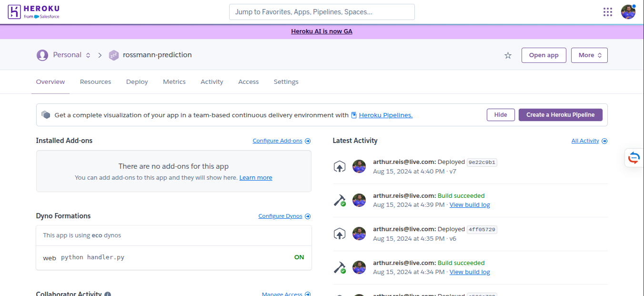Open the app launcher grid icon
This screenshot has height=296, width=644.
click(x=608, y=12)
